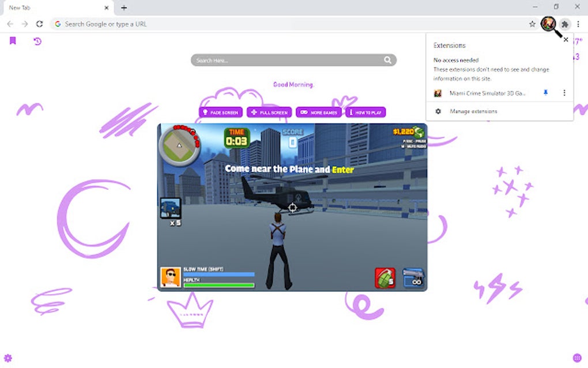Click the browser back arrow

[x=10, y=24]
